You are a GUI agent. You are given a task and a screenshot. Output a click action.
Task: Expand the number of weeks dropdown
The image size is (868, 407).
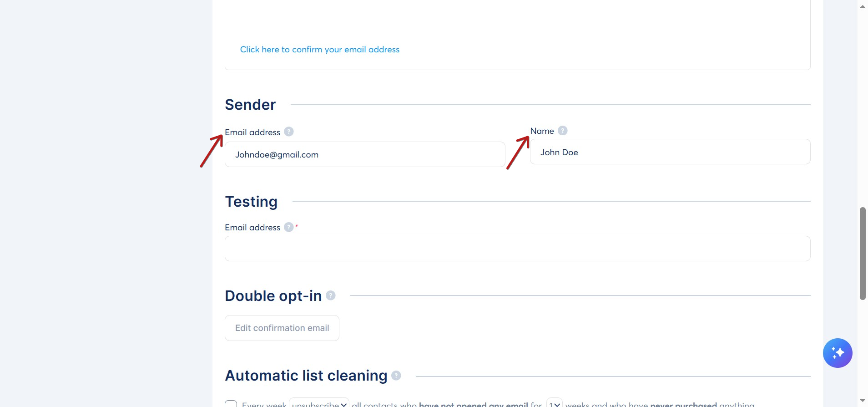(555, 403)
